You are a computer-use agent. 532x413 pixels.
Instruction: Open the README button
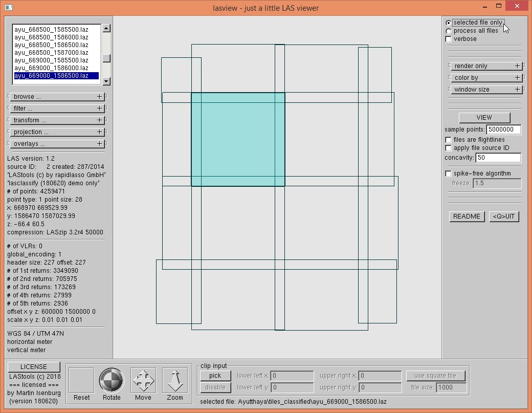[x=467, y=216]
